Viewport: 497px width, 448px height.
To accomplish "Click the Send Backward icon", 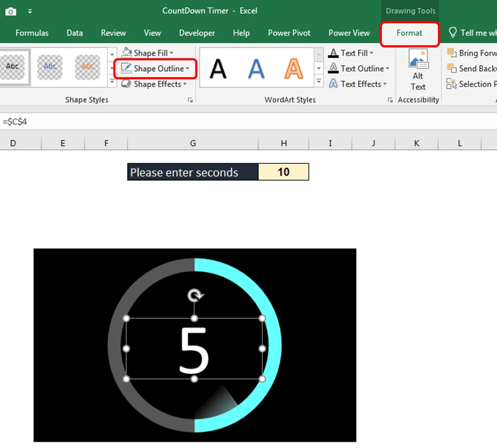I will (452, 69).
